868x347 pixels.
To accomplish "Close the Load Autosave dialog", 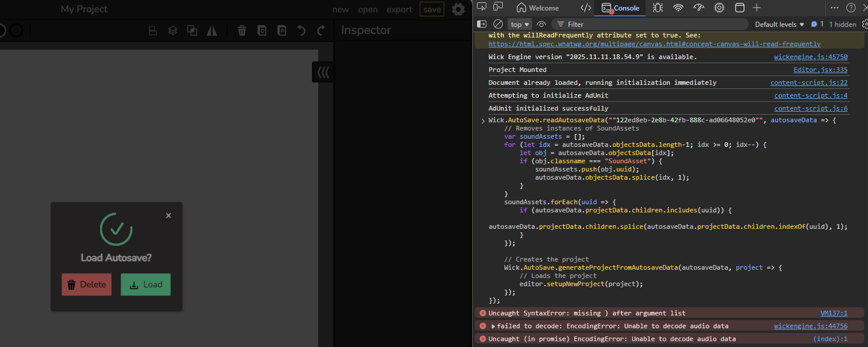I will 169,215.
